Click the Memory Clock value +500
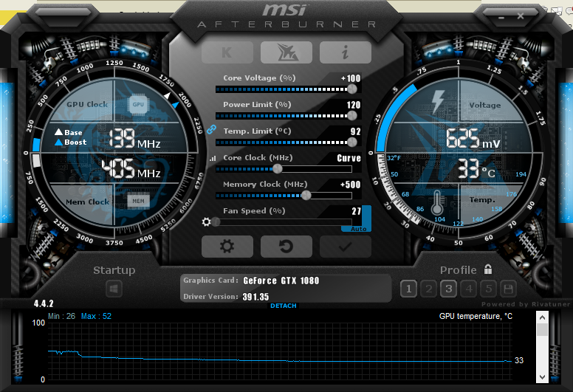 (350, 185)
